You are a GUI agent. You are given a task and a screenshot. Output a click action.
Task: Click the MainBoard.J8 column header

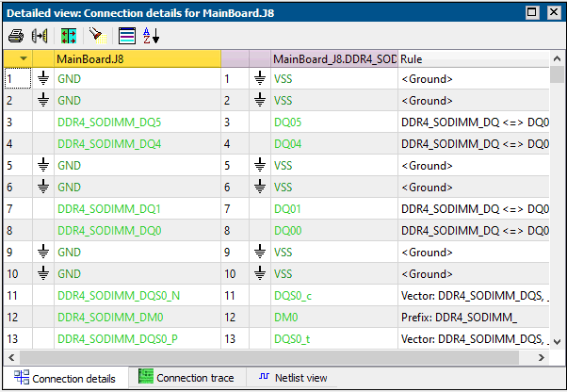click(x=137, y=58)
